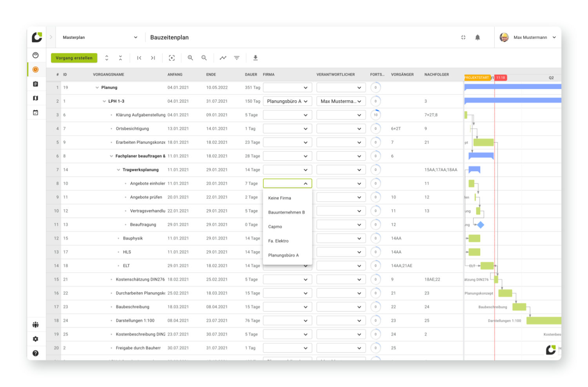Select Bauunternehmen B from the list
Screen dimensions: 588x387
[x=286, y=212]
